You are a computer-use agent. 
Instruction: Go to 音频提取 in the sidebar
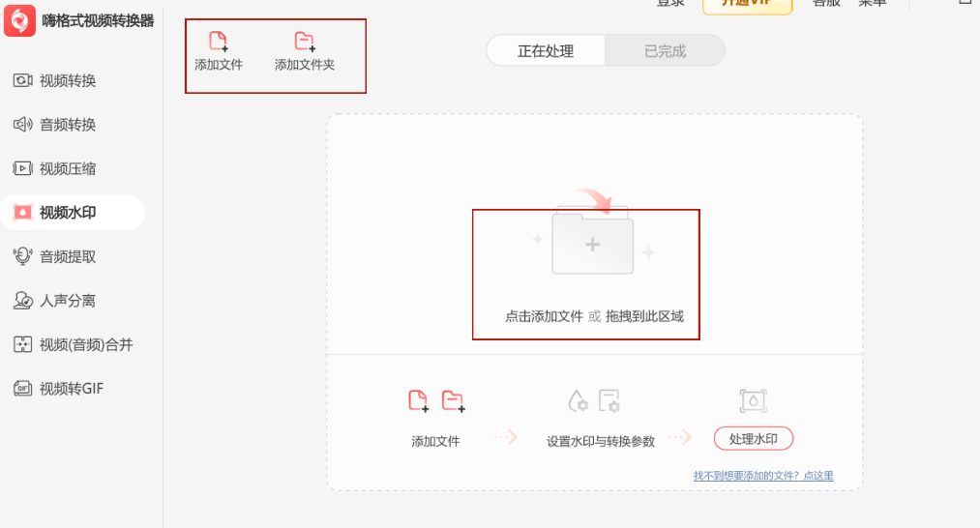pos(54,256)
